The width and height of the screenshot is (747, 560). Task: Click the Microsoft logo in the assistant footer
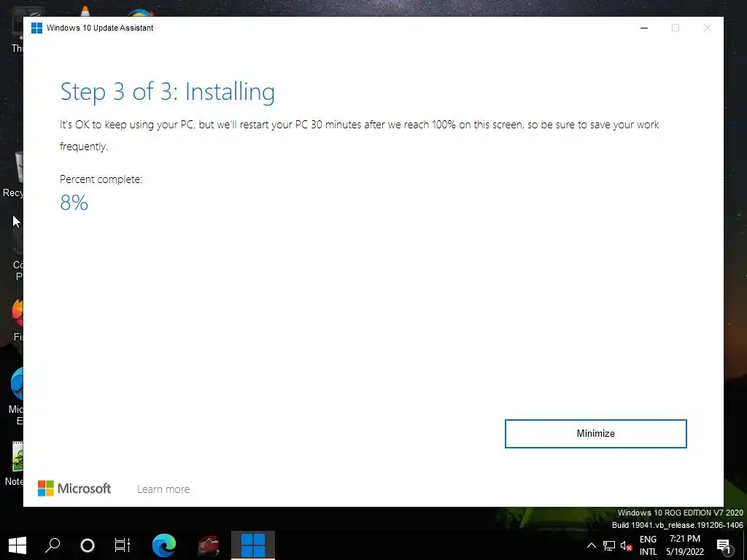[74, 488]
